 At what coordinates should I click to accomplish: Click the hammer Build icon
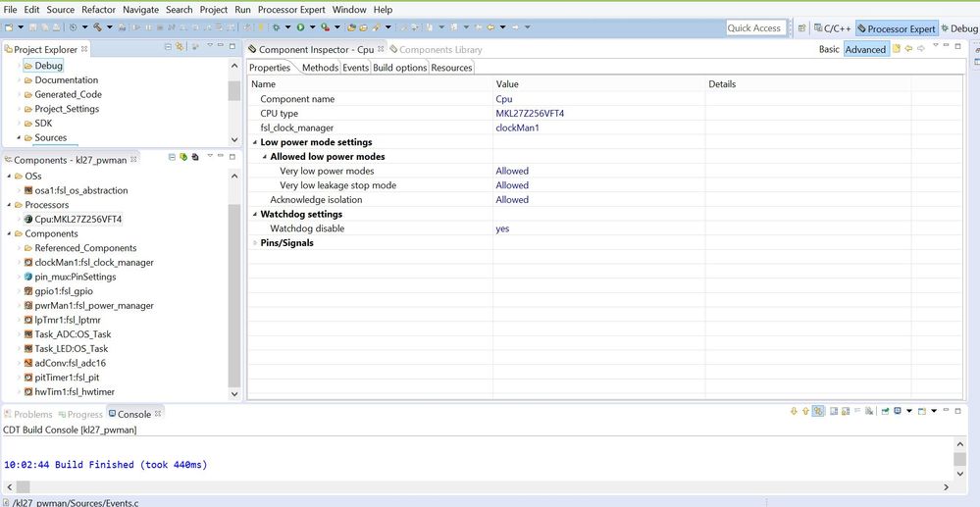[x=97, y=27]
